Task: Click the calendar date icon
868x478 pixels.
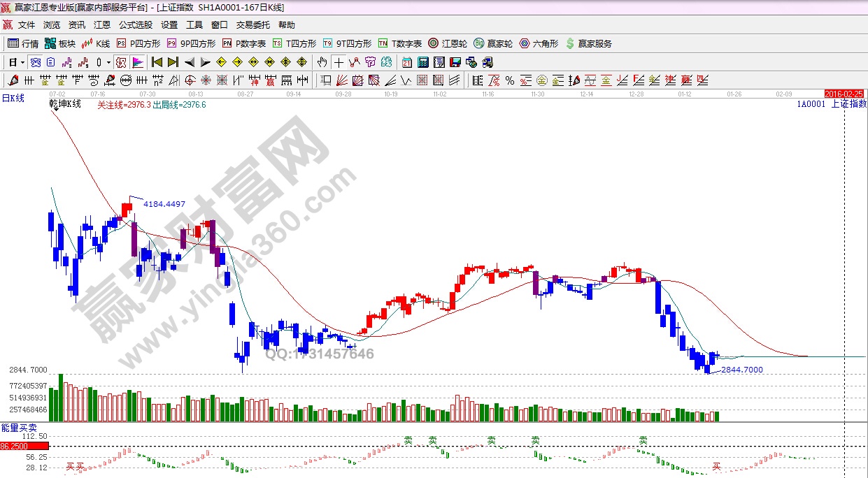Action: click(407, 62)
